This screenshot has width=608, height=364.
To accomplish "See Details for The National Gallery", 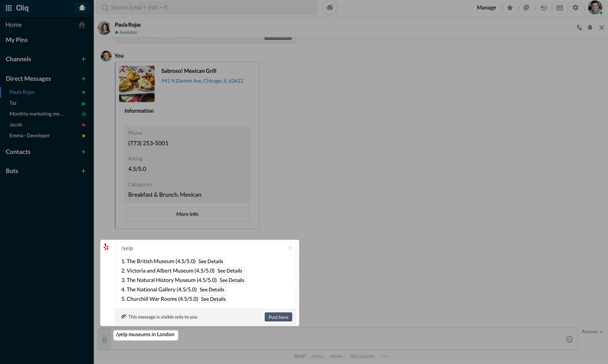I will click(212, 290).
